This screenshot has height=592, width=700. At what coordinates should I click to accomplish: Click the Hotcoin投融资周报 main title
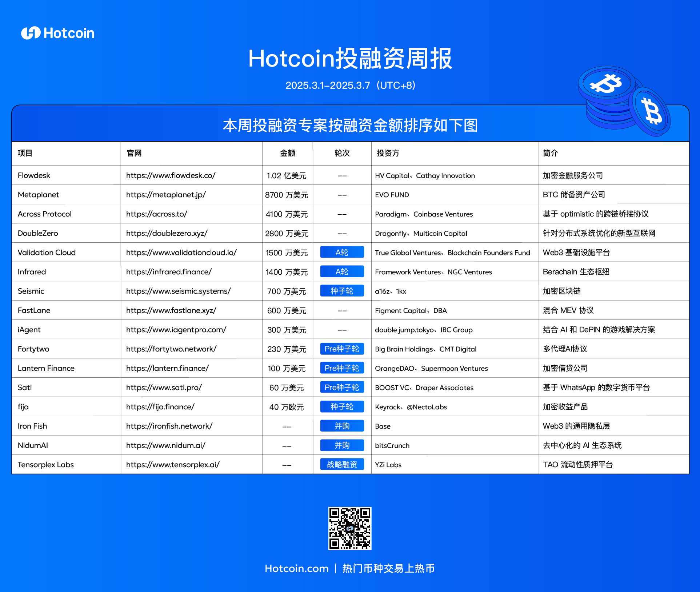[350, 59]
